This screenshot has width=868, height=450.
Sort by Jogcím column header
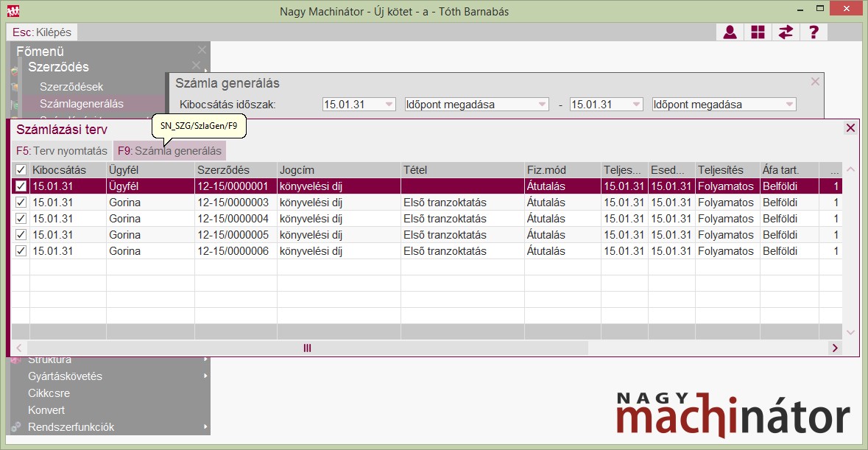click(339, 170)
